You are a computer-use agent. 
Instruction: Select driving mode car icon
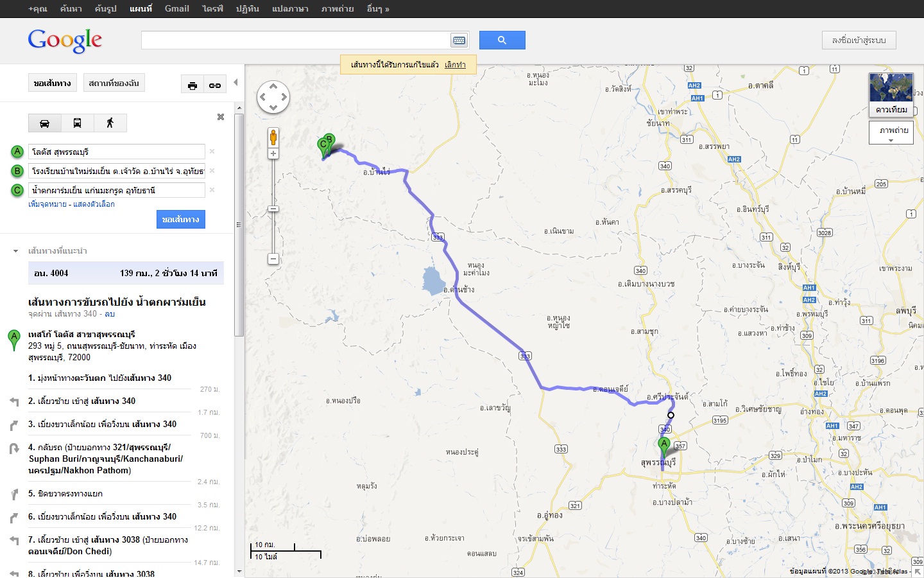click(45, 123)
